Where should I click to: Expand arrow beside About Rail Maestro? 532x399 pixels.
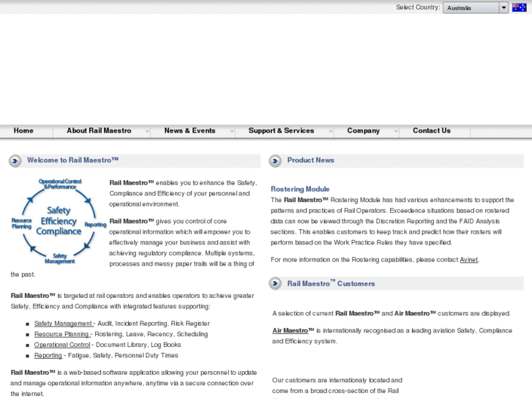147,131
